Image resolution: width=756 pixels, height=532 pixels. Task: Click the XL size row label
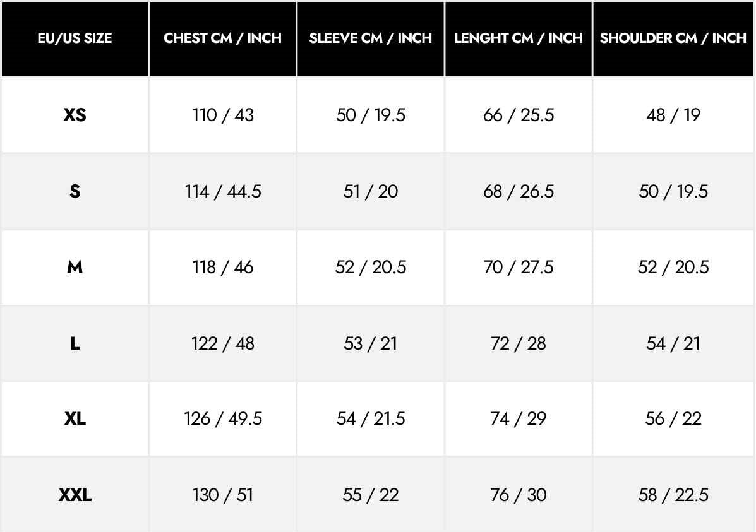point(75,419)
